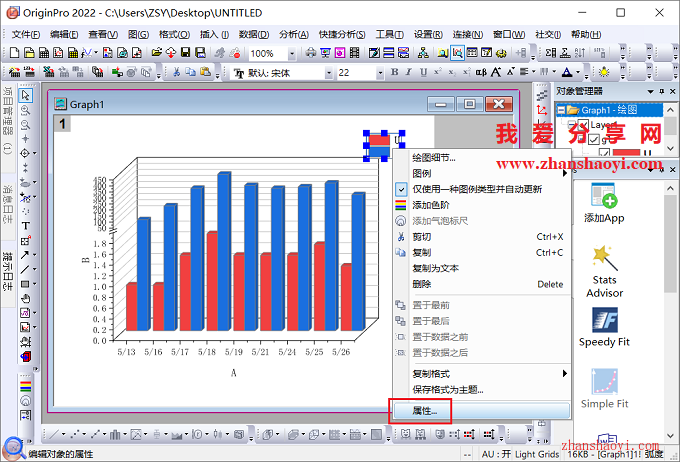Viewport: 680px width, 462px height.
Task: Open Object Manager panel options dropdown
Action: pyautogui.click(x=651, y=92)
